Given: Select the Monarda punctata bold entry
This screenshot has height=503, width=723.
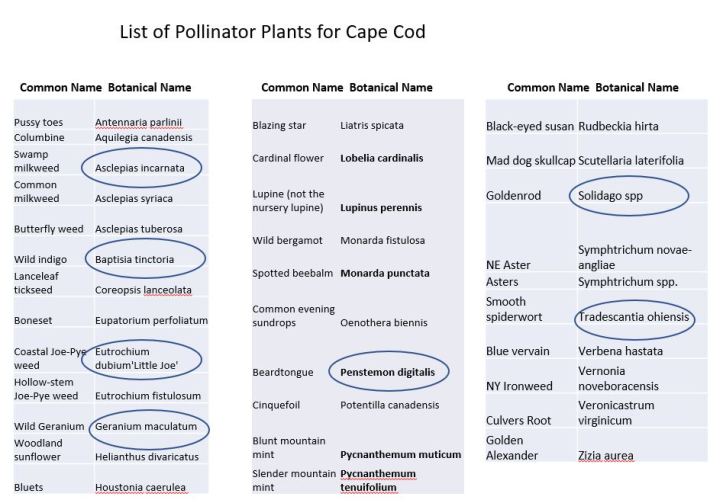Looking at the screenshot, I should point(384,273).
